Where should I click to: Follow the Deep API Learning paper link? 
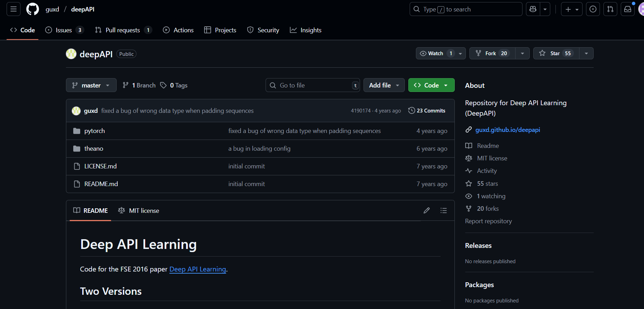coord(198,269)
